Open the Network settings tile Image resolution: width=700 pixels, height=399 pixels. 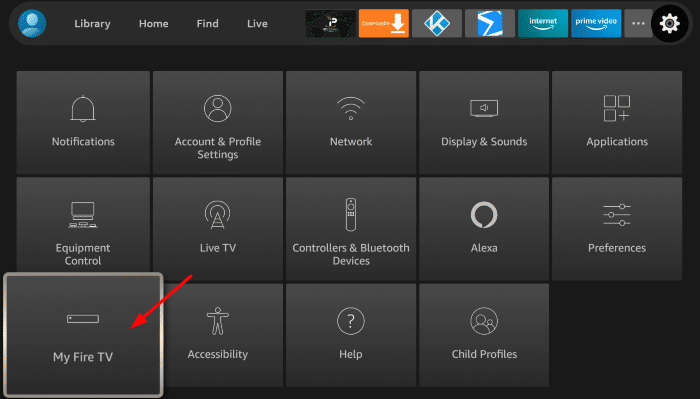click(351, 122)
